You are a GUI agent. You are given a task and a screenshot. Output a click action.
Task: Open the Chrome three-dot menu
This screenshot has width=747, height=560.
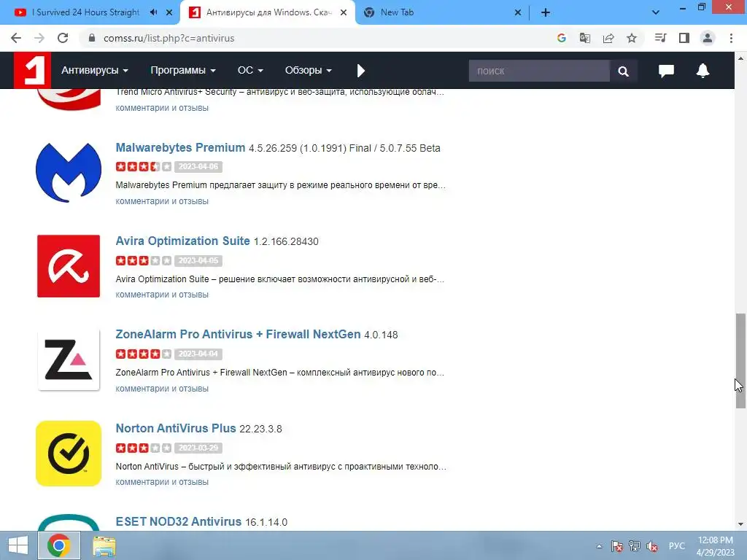click(x=731, y=38)
